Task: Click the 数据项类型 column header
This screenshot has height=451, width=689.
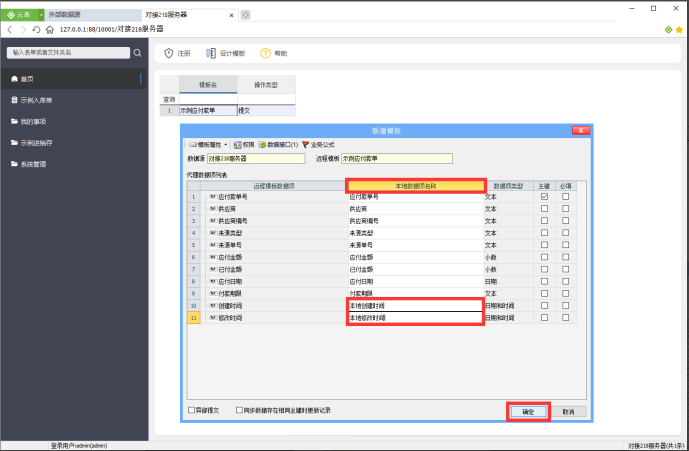Action: pyautogui.click(x=509, y=186)
